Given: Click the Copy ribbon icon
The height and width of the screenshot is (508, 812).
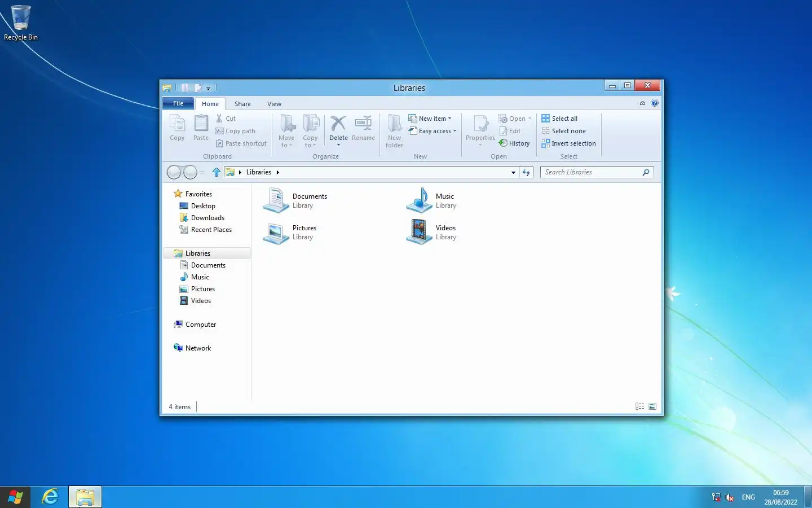Looking at the screenshot, I should coord(177,123).
